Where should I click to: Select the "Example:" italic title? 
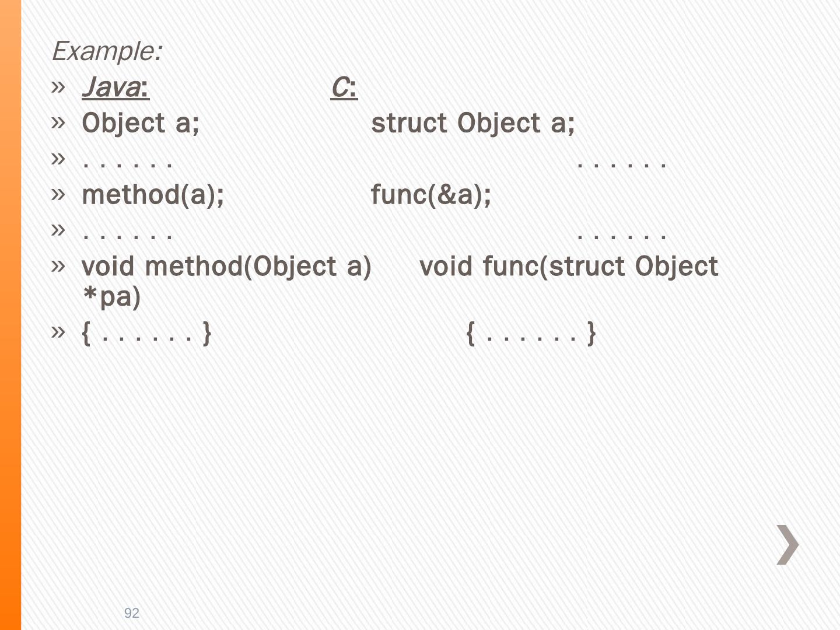click(107, 51)
